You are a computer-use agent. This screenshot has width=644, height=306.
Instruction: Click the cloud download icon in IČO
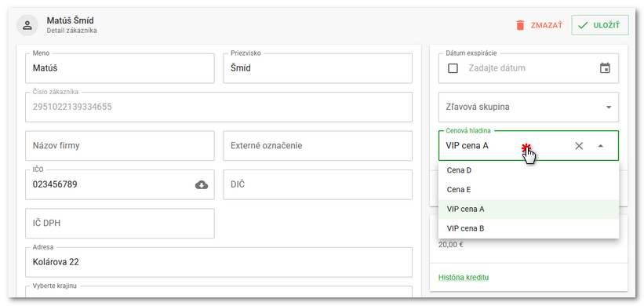(x=202, y=185)
